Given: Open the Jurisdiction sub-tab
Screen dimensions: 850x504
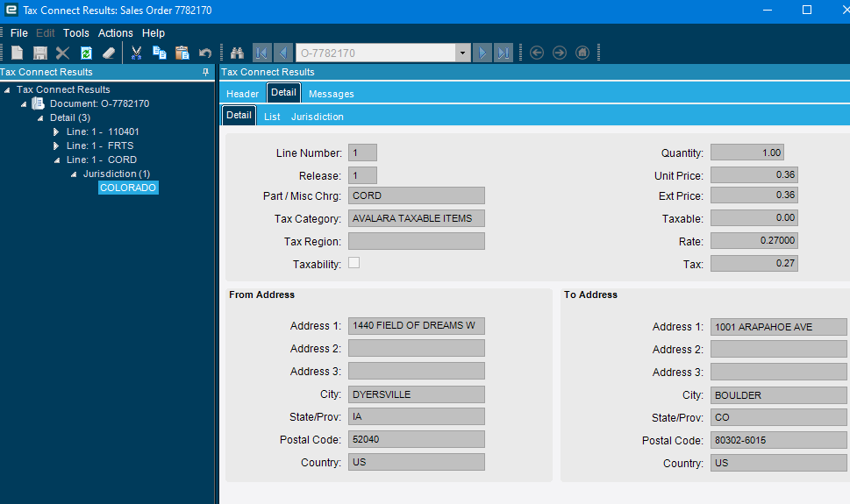Looking at the screenshot, I should (318, 117).
